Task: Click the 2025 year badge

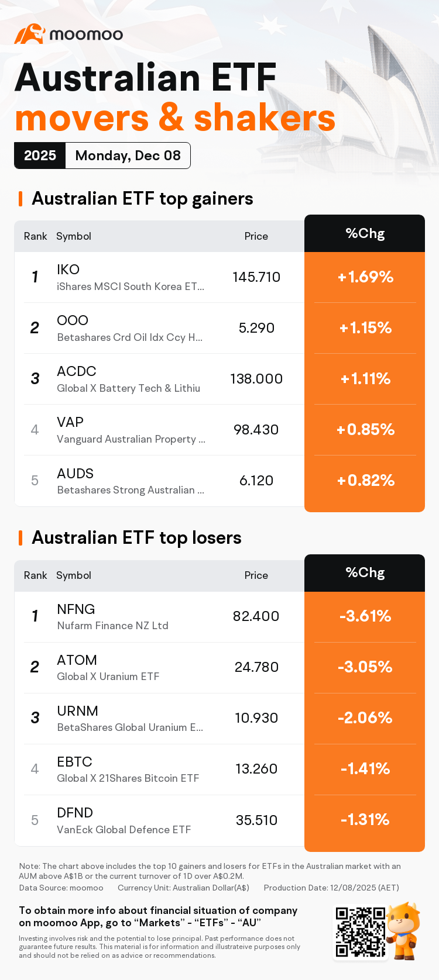Action: tap(40, 156)
